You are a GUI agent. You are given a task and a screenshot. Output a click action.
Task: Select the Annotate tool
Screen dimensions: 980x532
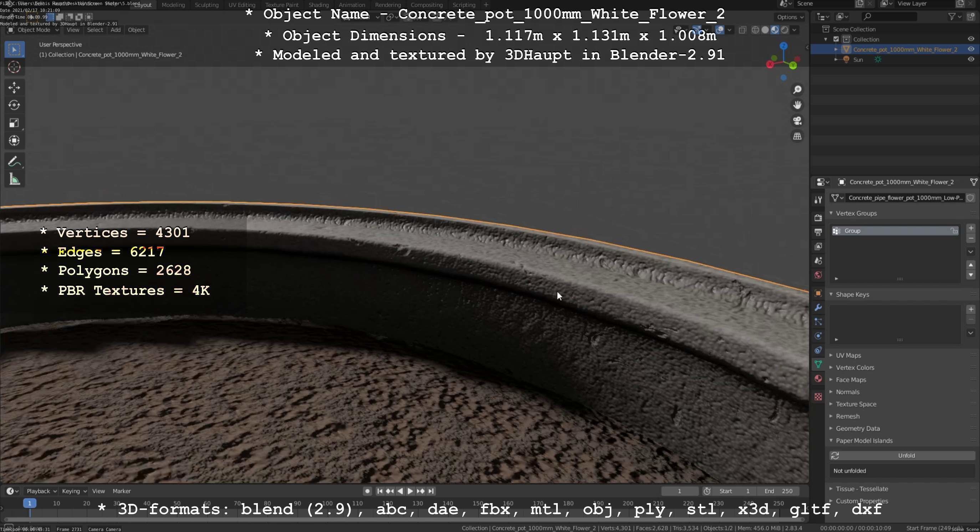pyautogui.click(x=15, y=162)
